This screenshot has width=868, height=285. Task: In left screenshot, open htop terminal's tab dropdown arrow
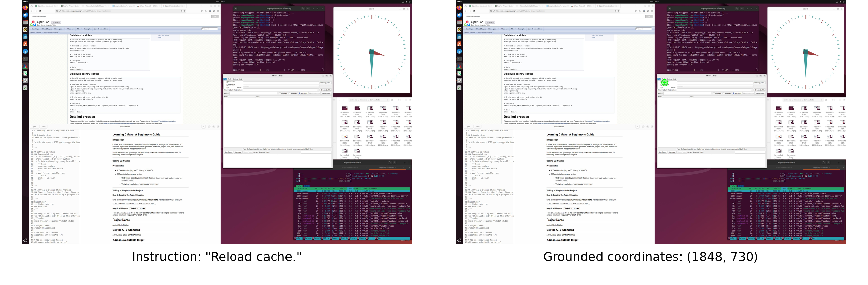[x=409, y=167]
